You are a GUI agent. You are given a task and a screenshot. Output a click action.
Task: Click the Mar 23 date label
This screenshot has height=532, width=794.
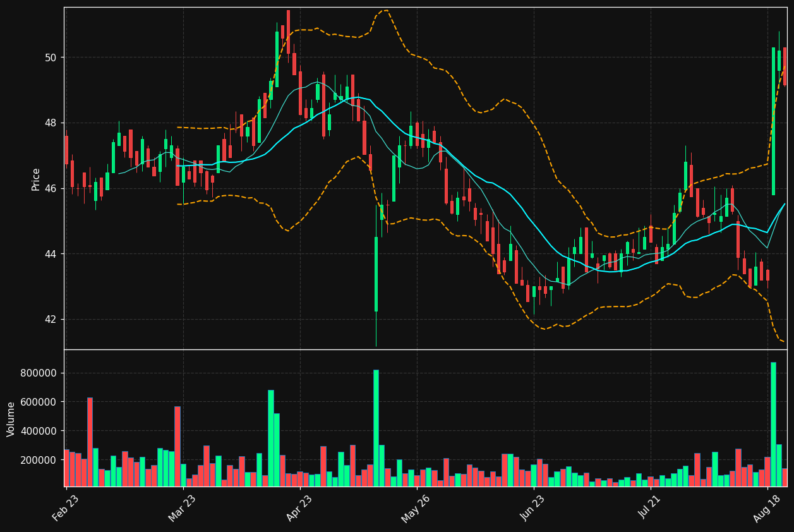183,507
